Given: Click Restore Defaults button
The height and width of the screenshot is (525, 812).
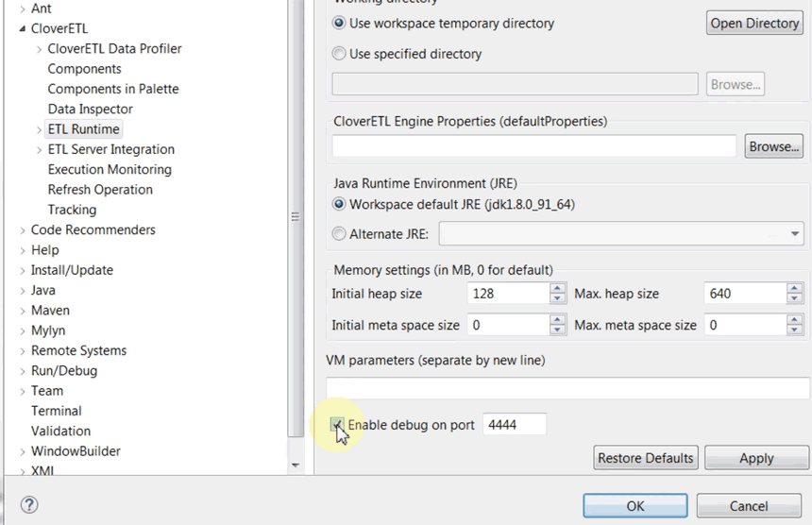Looking at the screenshot, I should click(645, 458).
